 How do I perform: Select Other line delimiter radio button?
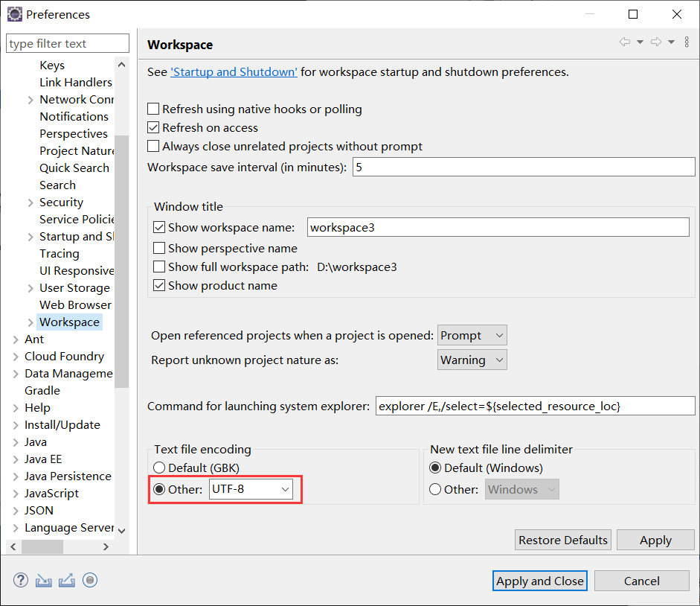pos(435,489)
